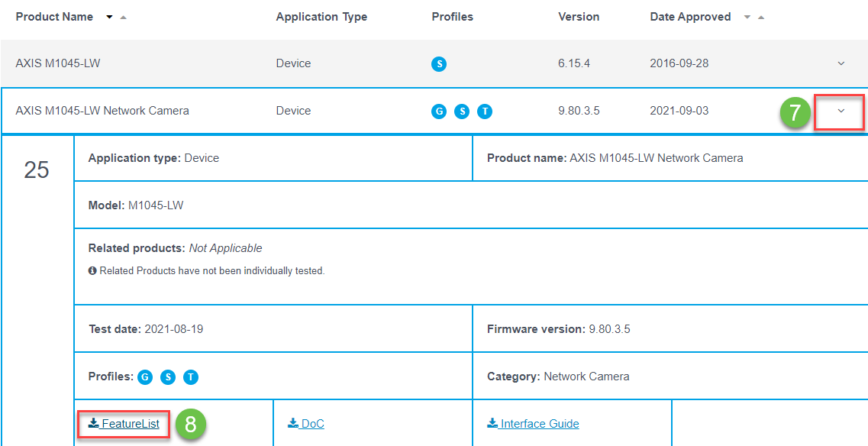Click the Profiles column header
The image size is (868, 446).
pyautogui.click(x=452, y=17)
